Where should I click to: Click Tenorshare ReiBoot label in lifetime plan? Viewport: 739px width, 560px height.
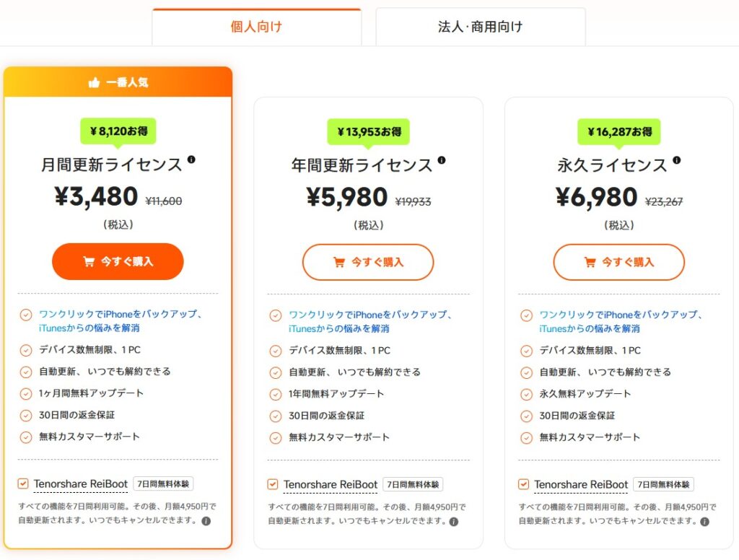pyautogui.click(x=581, y=484)
